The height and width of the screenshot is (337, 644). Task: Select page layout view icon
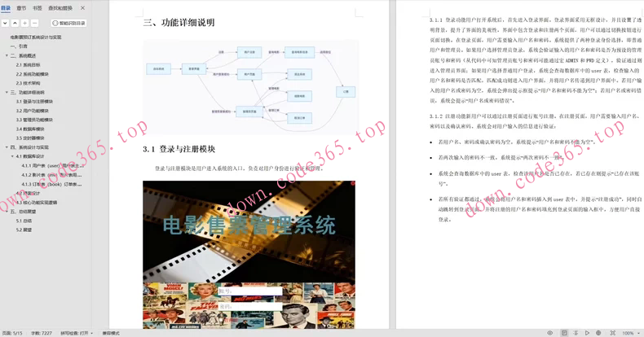564,333
